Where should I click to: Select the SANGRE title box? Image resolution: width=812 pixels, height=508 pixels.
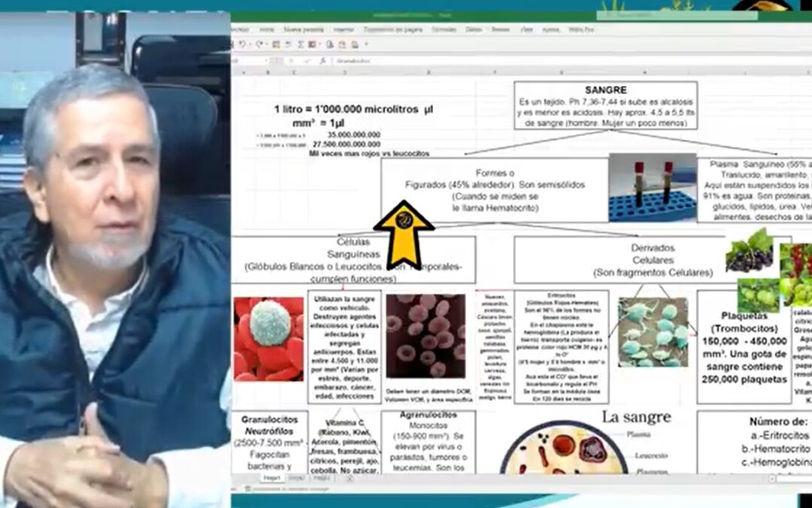[x=605, y=105]
